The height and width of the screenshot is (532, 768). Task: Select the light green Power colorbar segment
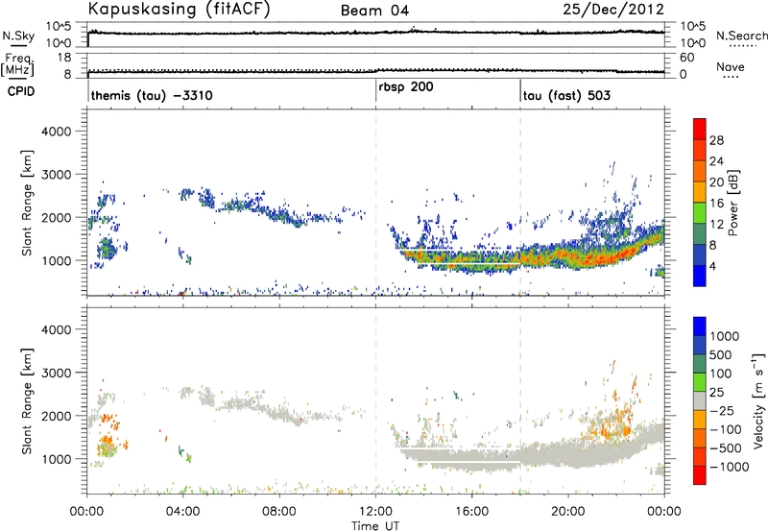pos(700,213)
